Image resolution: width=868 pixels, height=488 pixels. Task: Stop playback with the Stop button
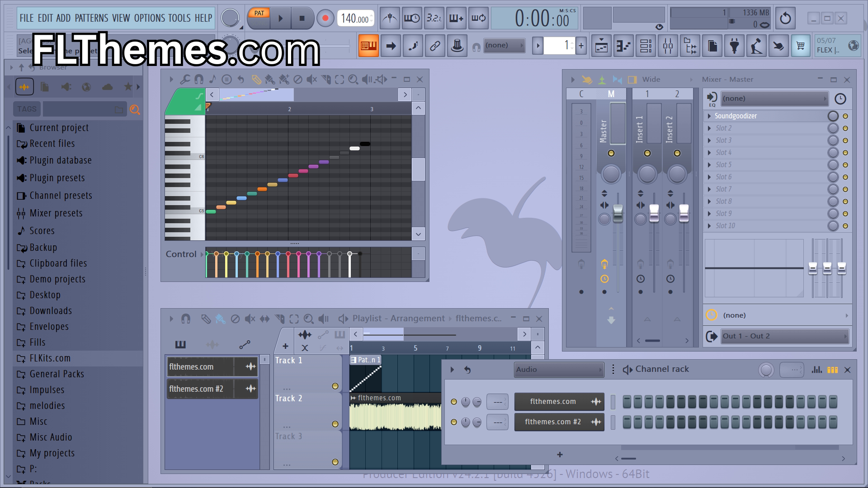point(302,19)
